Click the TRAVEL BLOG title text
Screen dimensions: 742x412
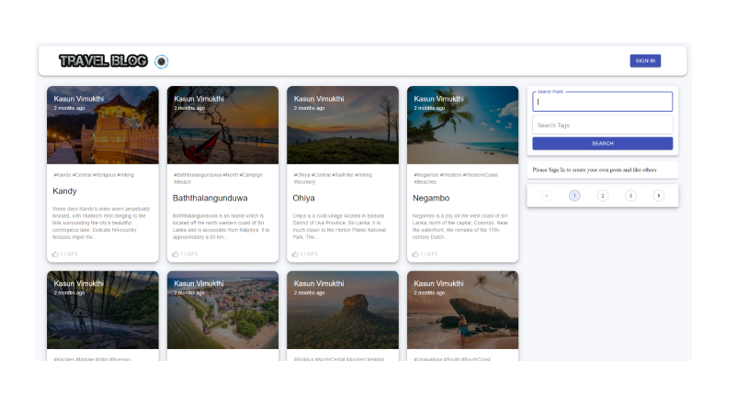[x=103, y=61]
